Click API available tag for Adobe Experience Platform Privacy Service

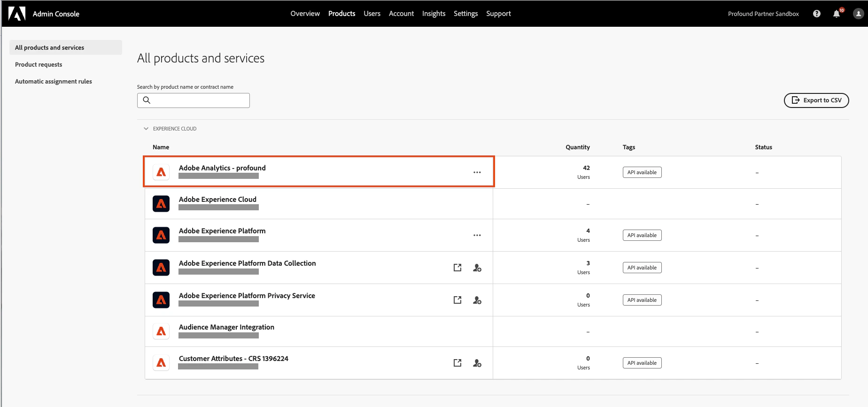point(642,300)
